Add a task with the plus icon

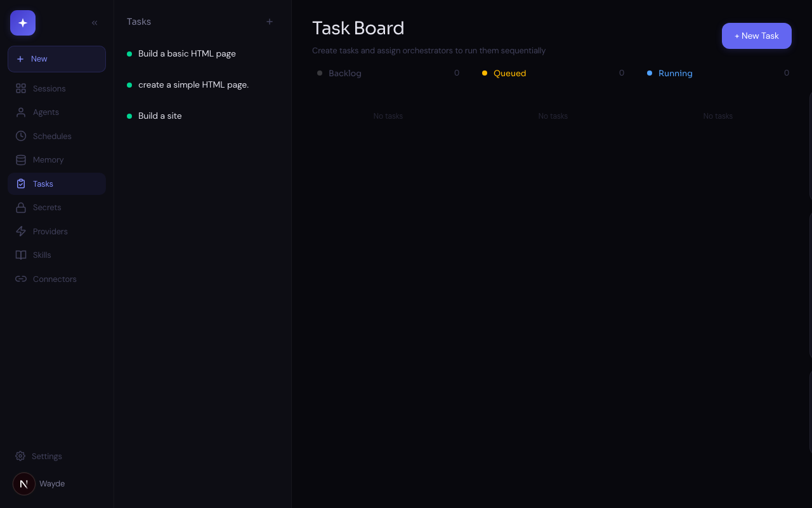click(270, 22)
